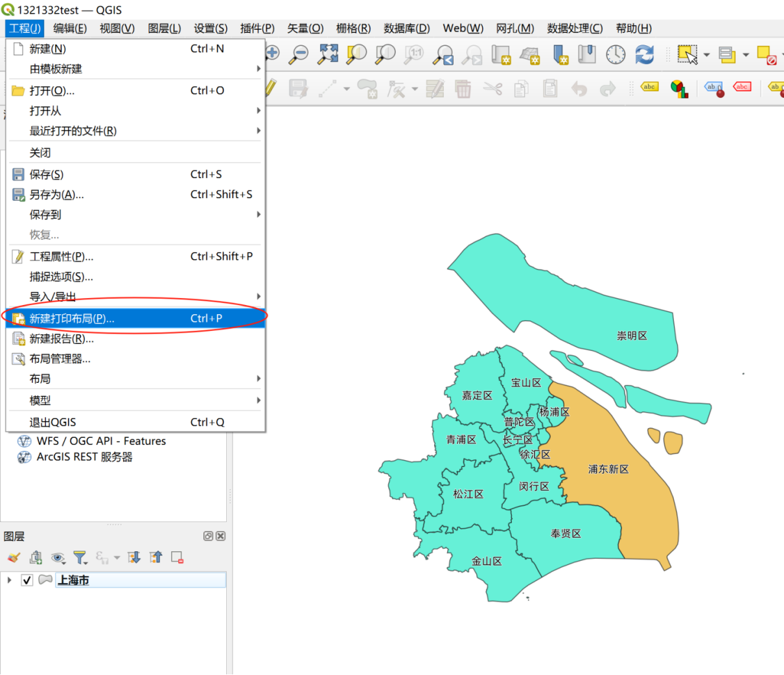Choose 另存为(A)... menu entry

135,194
